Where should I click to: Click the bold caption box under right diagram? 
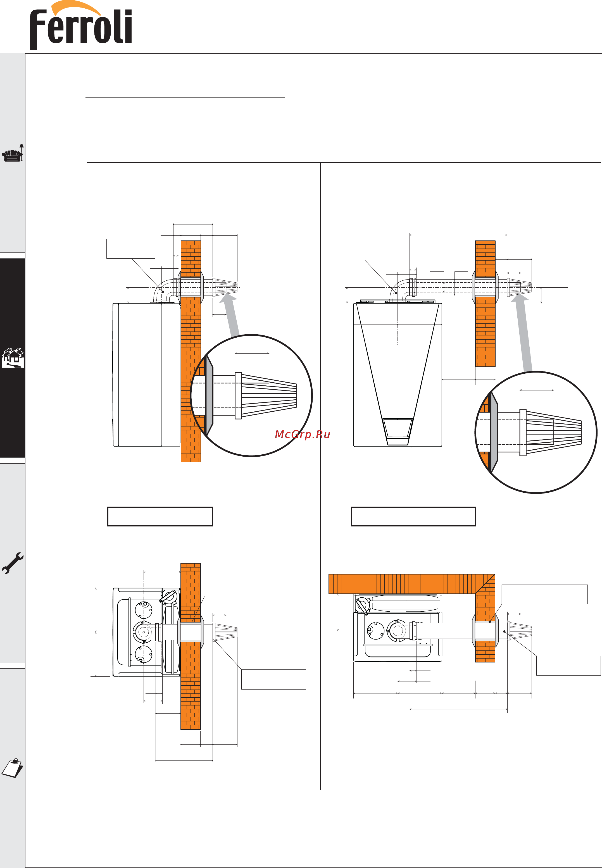[413, 517]
